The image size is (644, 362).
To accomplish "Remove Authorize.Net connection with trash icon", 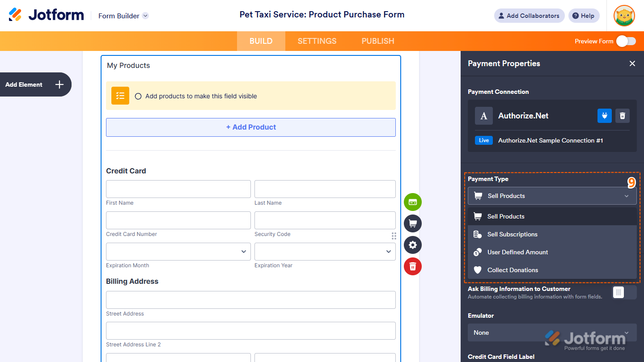I will click(623, 116).
